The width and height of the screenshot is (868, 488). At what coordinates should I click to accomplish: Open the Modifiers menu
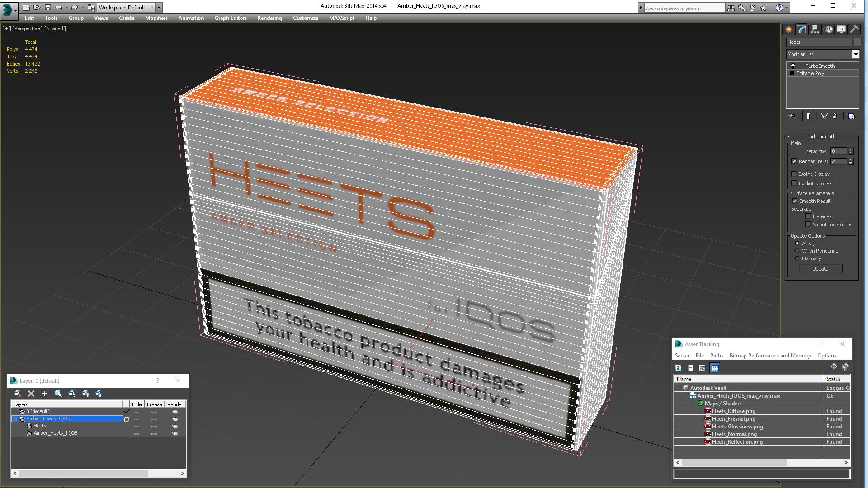pos(156,18)
